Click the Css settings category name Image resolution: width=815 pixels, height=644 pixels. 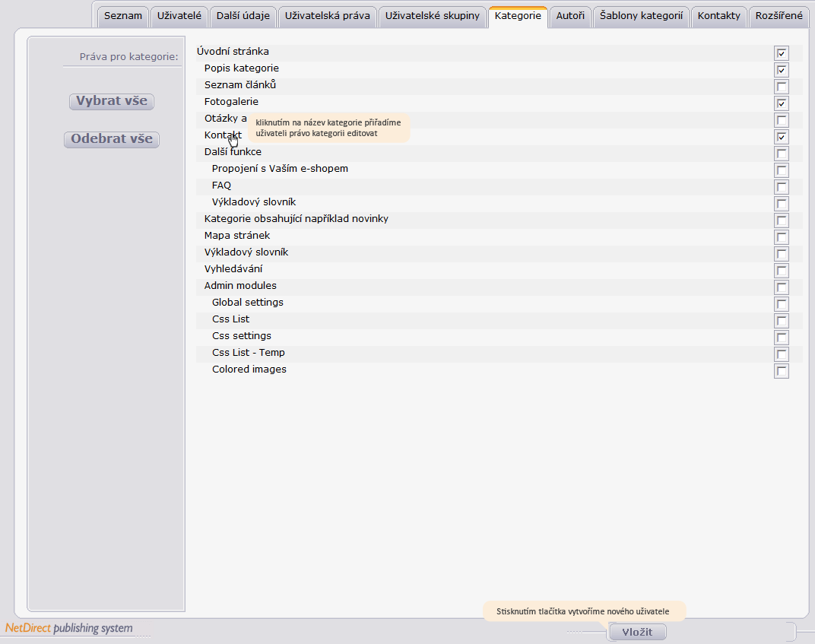[242, 336]
